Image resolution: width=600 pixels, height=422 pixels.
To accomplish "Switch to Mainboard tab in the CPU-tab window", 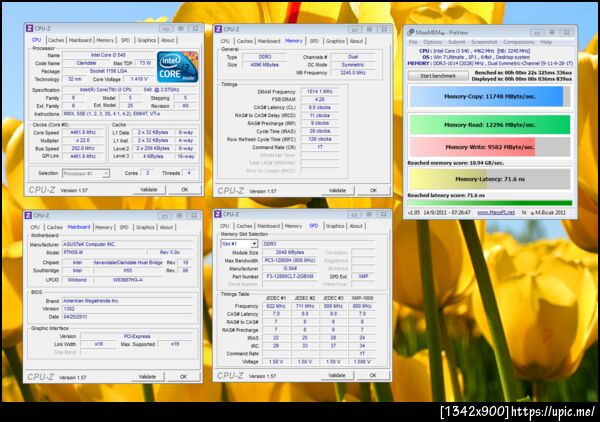I will [80, 40].
